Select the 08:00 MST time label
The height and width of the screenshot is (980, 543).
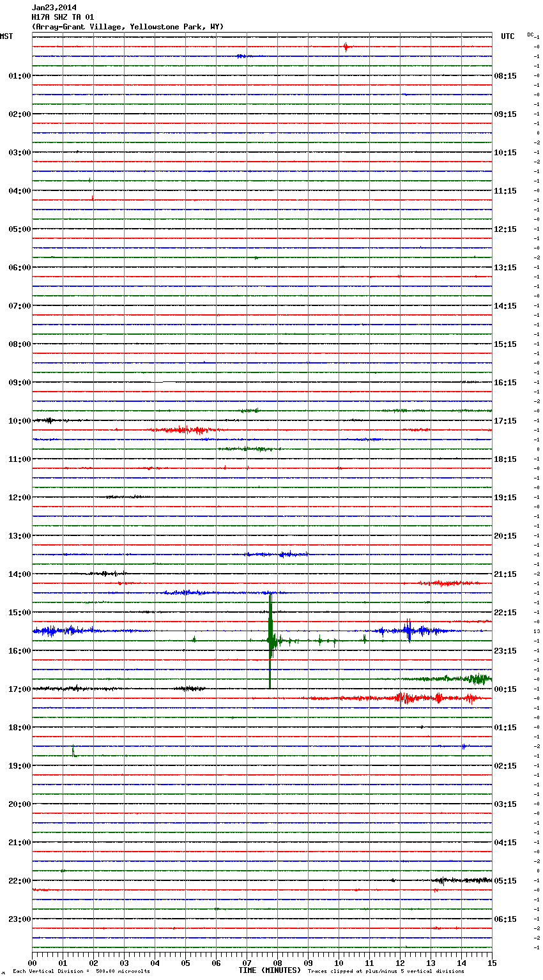tap(20, 344)
